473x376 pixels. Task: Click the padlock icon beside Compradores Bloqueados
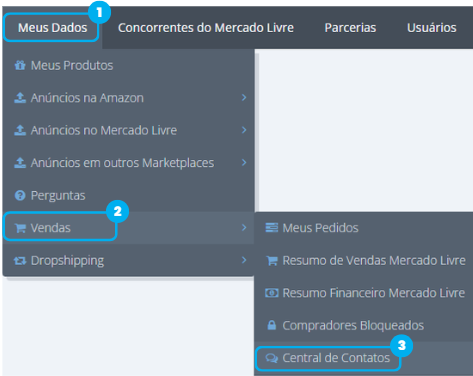tap(272, 325)
